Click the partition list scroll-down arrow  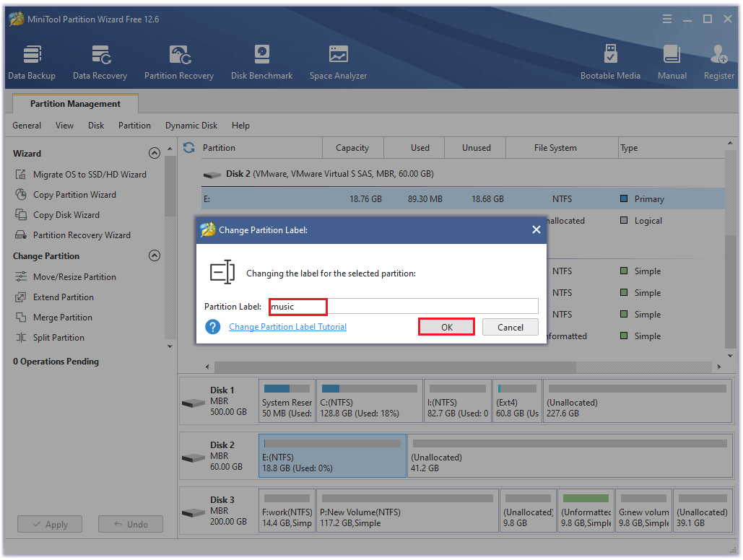730,356
